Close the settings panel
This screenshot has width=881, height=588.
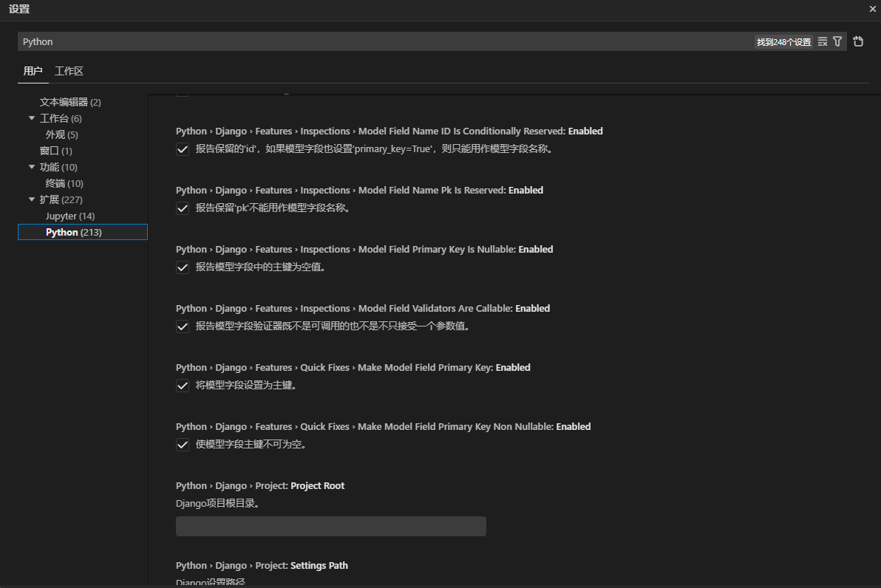point(873,9)
